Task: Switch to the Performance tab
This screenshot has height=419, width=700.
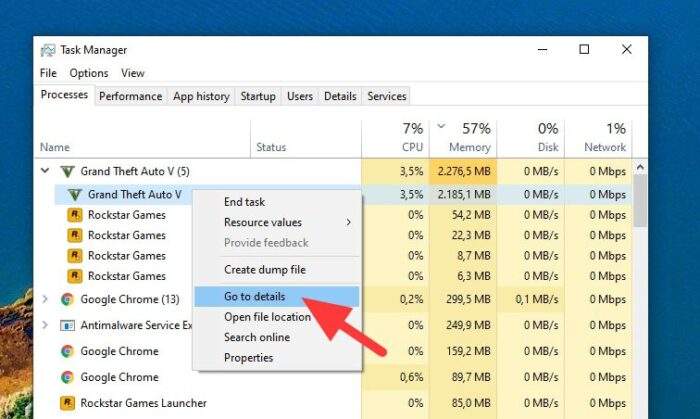Action: coord(130,96)
